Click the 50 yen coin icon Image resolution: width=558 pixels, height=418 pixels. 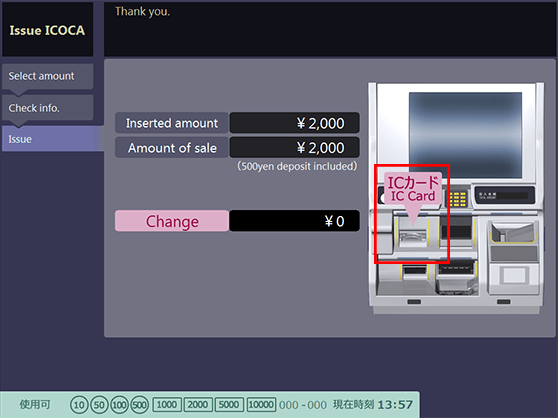point(99,405)
